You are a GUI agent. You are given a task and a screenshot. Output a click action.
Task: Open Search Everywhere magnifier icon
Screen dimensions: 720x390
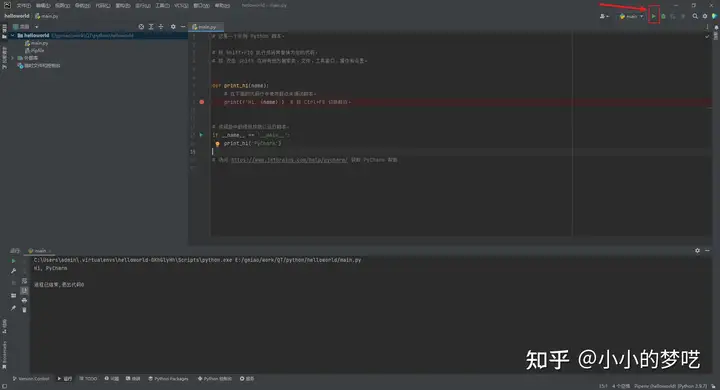point(695,16)
